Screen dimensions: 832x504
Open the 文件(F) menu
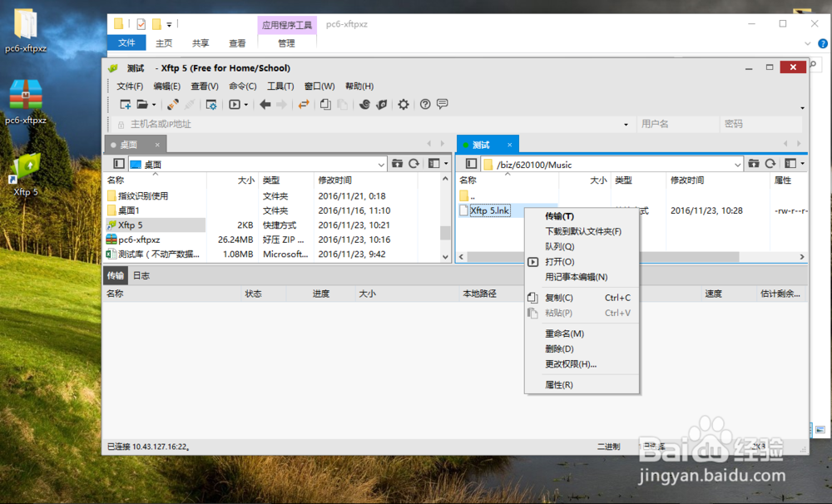click(130, 86)
